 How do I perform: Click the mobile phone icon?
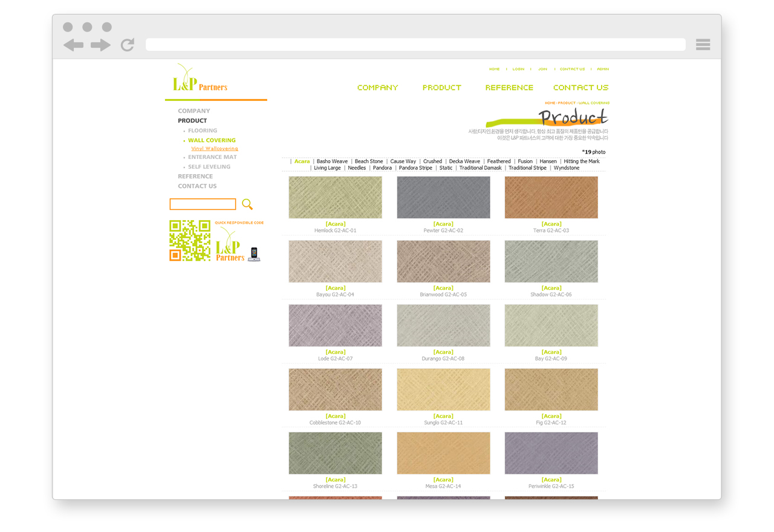coord(255,254)
